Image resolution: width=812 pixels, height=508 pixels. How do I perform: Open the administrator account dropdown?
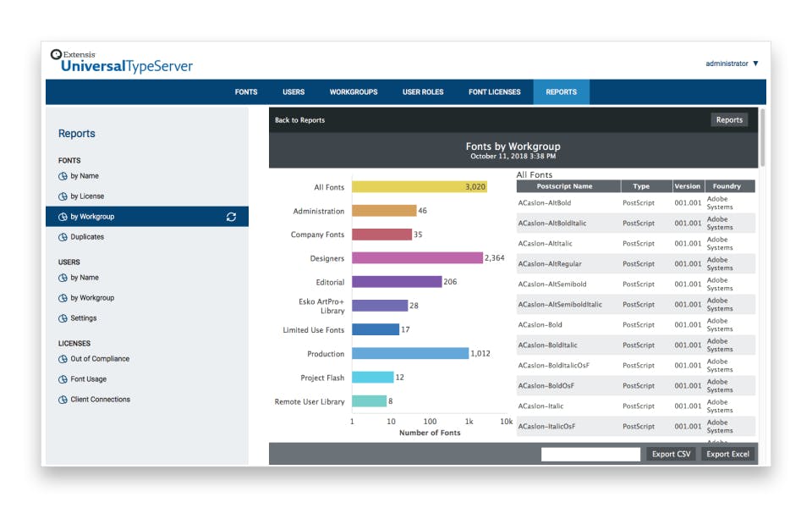coord(732,63)
